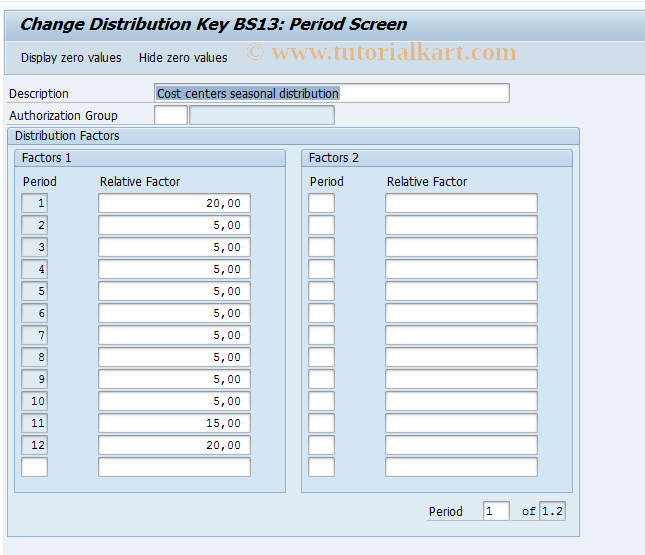Click the Factors 1 group header
The image size is (645, 555).
coord(150,158)
